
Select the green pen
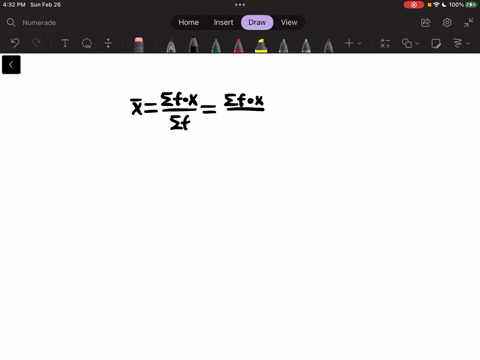[x=216, y=46]
